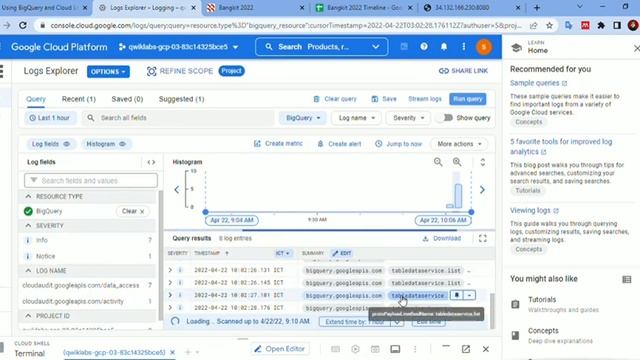Expand log entry at 10:02:26.131

tap(170, 270)
